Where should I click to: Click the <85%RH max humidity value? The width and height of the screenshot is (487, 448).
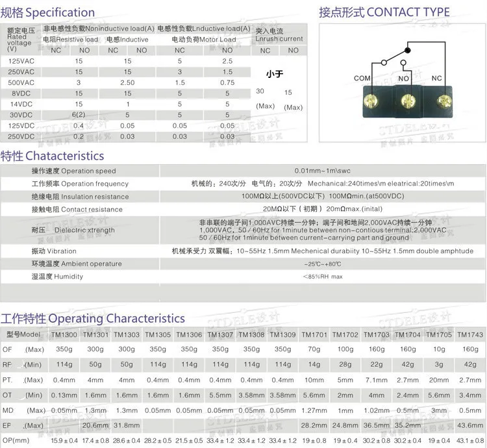coord(323,277)
